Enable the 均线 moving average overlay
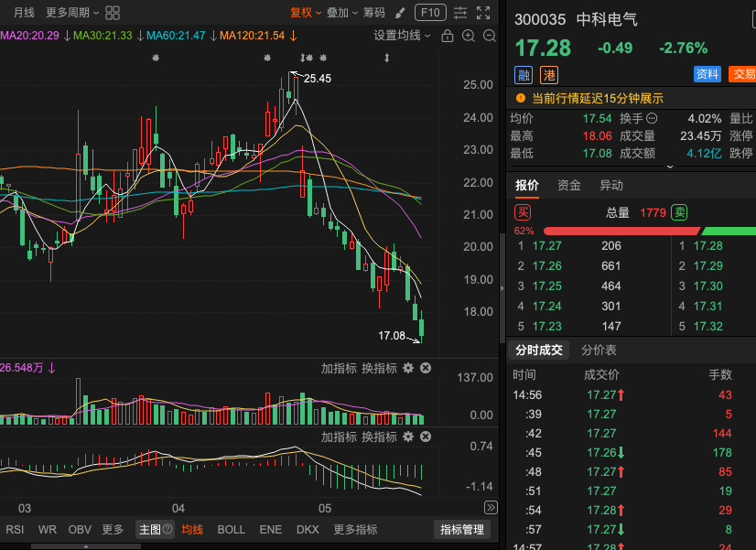 coord(192,529)
